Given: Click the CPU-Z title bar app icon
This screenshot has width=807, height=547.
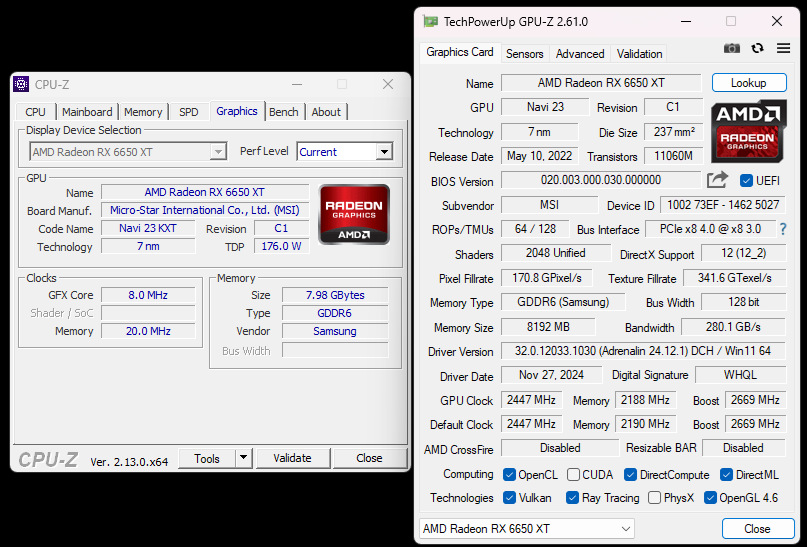Looking at the screenshot, I should point(21,84).
